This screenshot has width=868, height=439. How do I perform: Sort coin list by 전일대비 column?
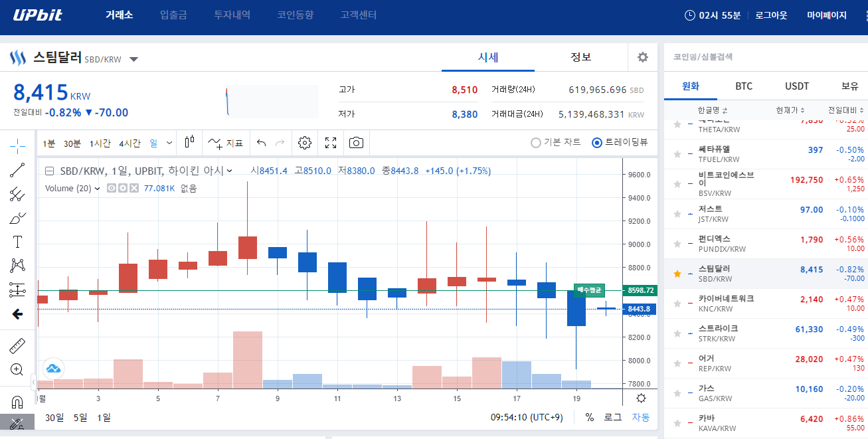pos(846,110)
